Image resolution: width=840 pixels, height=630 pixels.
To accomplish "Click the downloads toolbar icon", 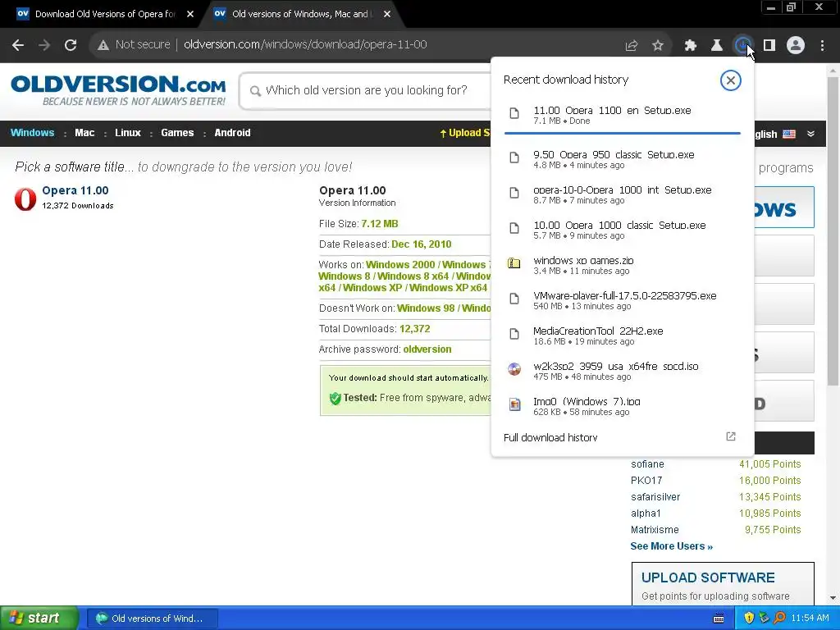I will click(x=743, y=46).
